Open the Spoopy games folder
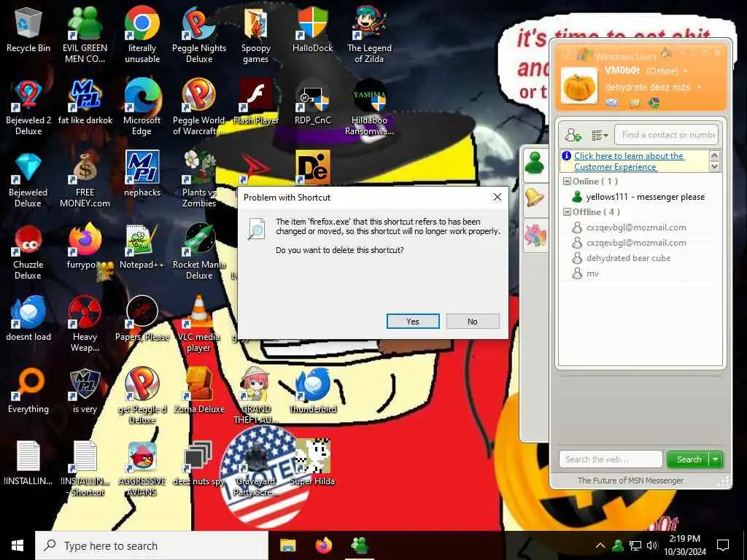 tap(256, 36)
